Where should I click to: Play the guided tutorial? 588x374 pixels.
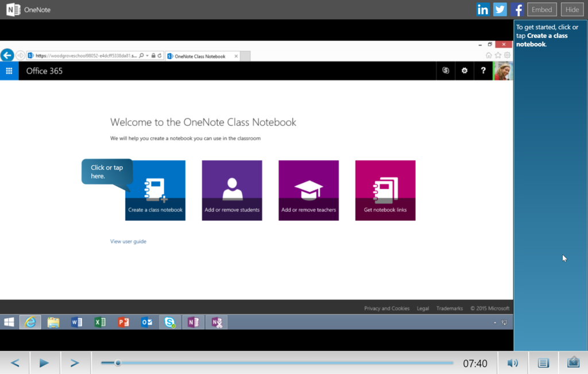coord(44,363)
